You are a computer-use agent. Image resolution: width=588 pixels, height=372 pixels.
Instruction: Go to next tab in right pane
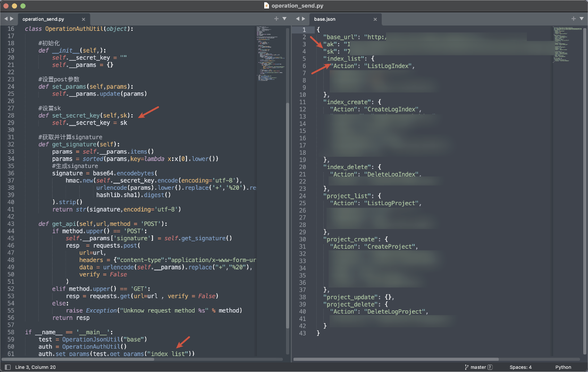304,19
